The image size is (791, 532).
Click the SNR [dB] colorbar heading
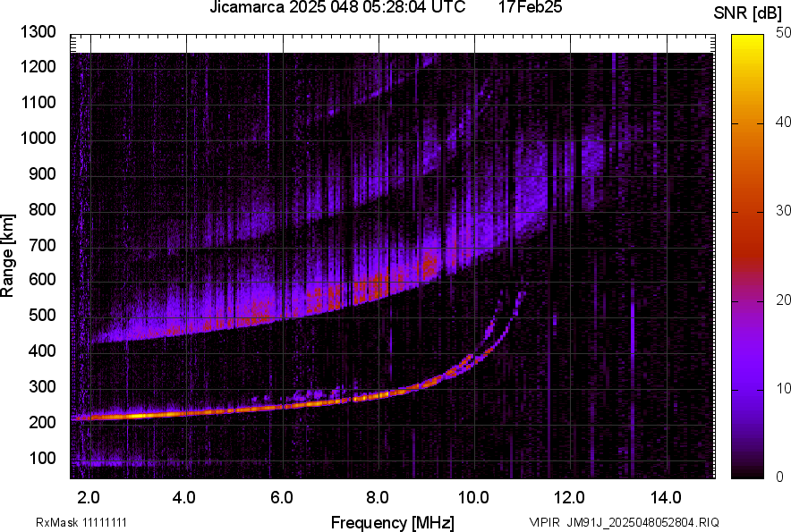pos(748,13)
